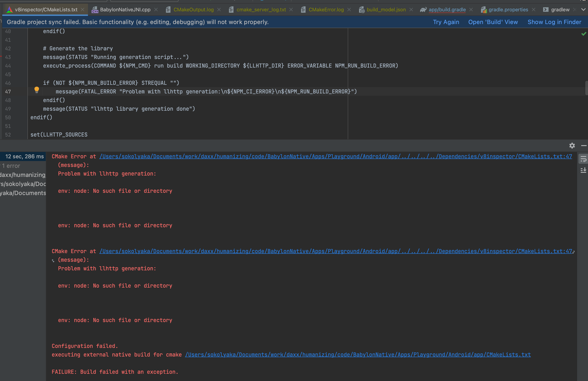The width and height of the screenshot is (588, 381).
Task: Collapse the CMake Error message disclosure arrow
Action: pos(53,260)
